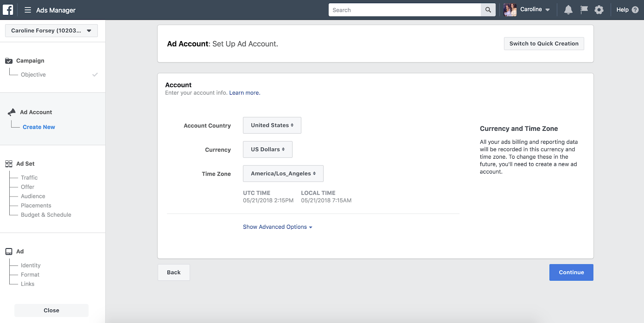Click the Currency and Time Zone heading
Image resolution: width=644 pixels, height=323 pixels.
click(x=519, y=128)
